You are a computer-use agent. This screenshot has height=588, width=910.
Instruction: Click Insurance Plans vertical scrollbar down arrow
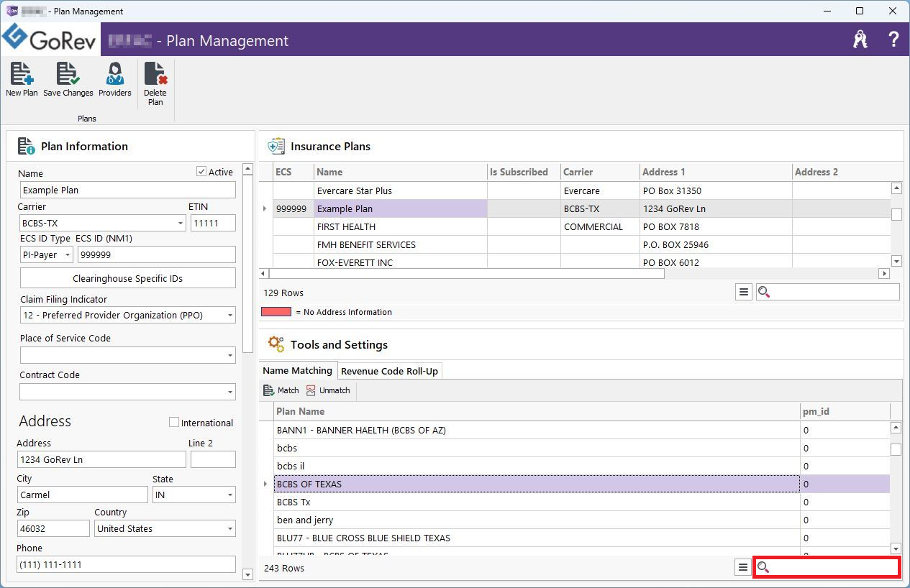tap(896, 261)
